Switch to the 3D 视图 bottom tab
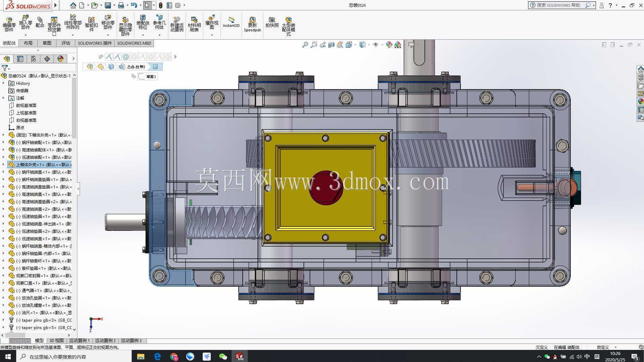 56,341
